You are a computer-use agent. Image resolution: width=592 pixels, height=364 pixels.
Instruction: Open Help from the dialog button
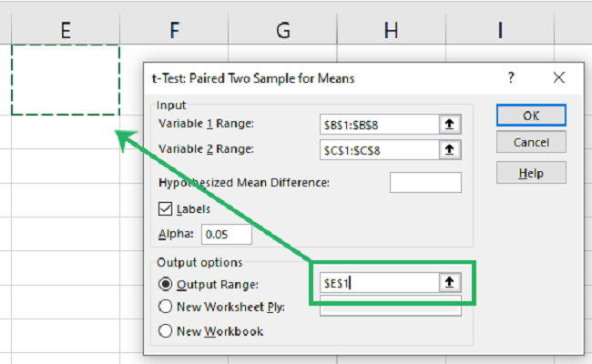(531, 173)
